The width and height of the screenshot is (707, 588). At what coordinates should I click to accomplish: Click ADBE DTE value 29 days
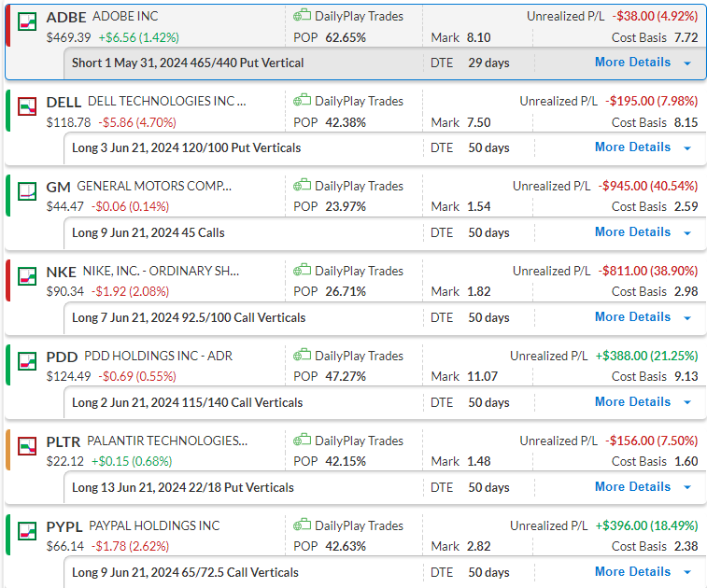pyautogui.click(x=488, y=63)
